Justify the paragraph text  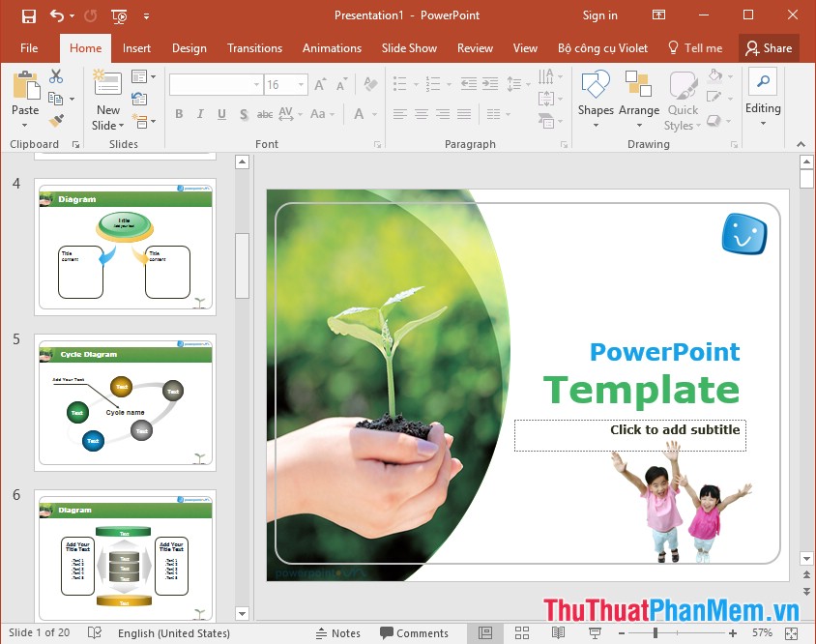(x=464, y=113)
